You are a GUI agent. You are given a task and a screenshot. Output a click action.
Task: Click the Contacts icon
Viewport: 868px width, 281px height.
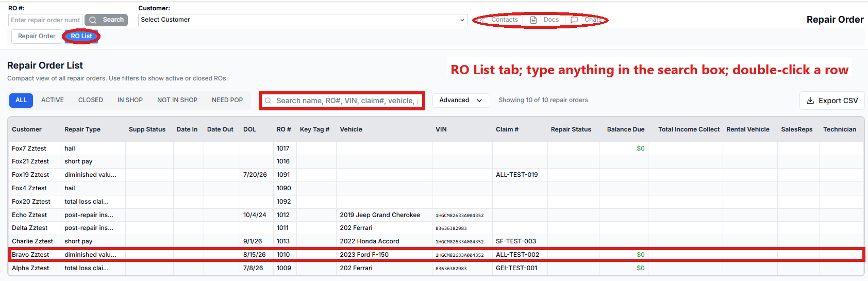tap(480, 20)
